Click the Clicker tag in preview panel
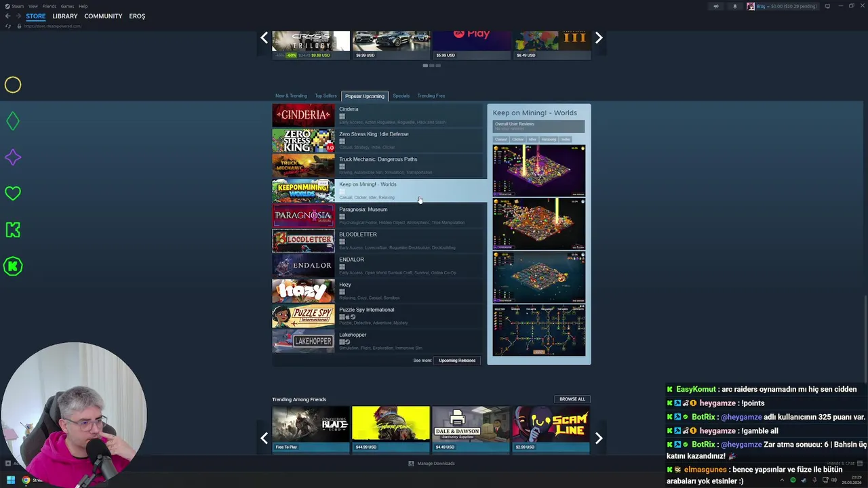This screenshot has width=868, height=488. click(517, 139)
